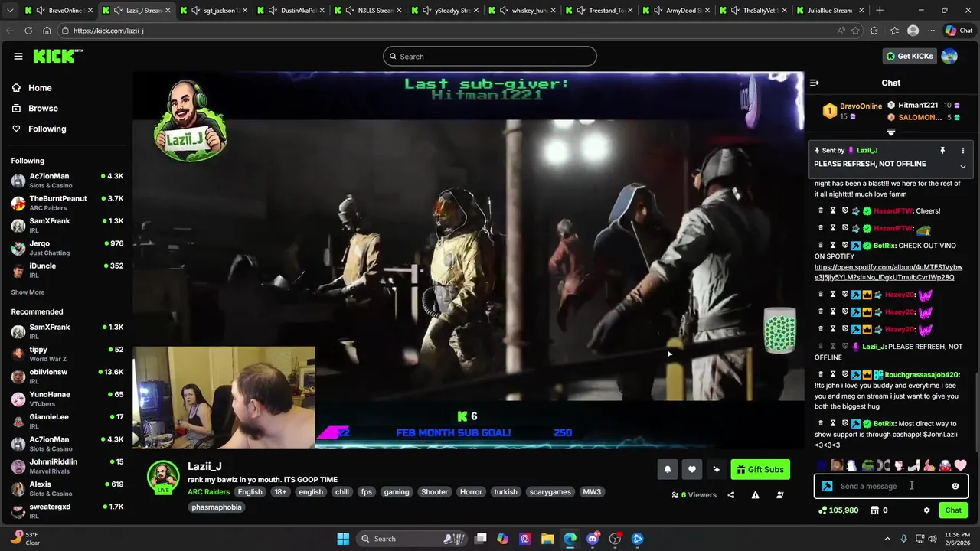Image resolution: width=980 pixels, height=551 pixels.
Task: Open File Explorer from taskbar
Action: pyautogui.click(x=547, y=539)
